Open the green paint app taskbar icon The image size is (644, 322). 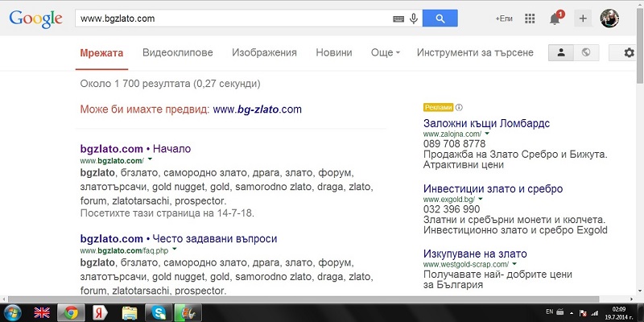(x=188, y=313)
